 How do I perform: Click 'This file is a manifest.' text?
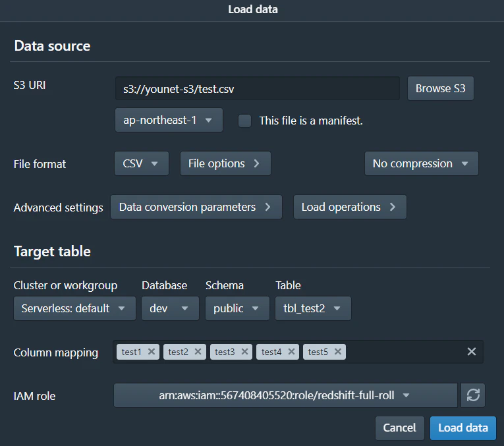click(x=311, y=121)
